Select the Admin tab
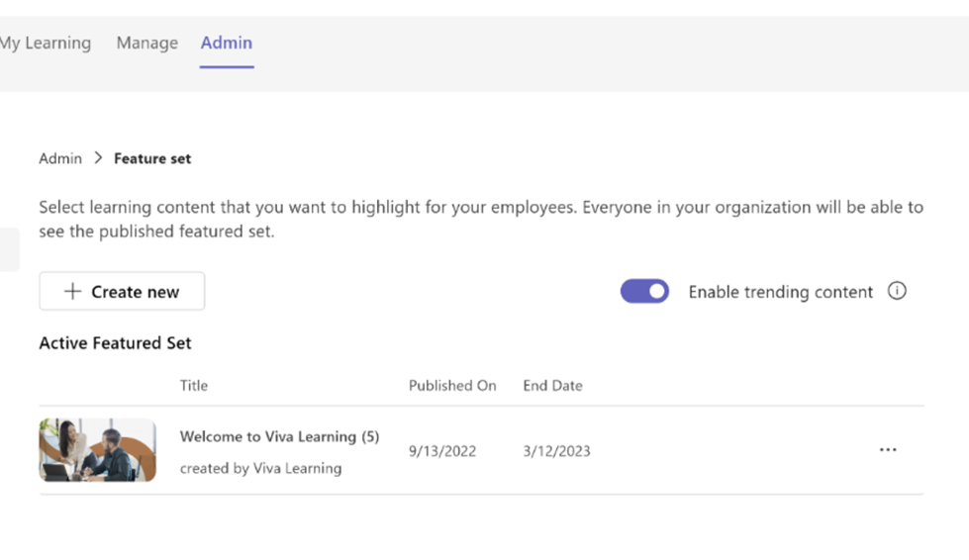The image size is (969, 560). coord(227,43)
